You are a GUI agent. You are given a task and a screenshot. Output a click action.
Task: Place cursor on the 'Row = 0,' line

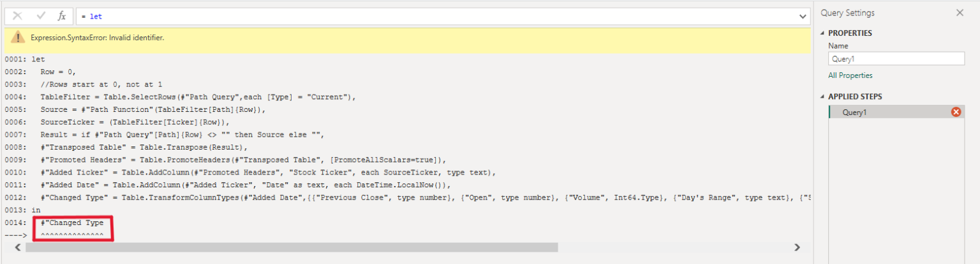coord(58,72)
